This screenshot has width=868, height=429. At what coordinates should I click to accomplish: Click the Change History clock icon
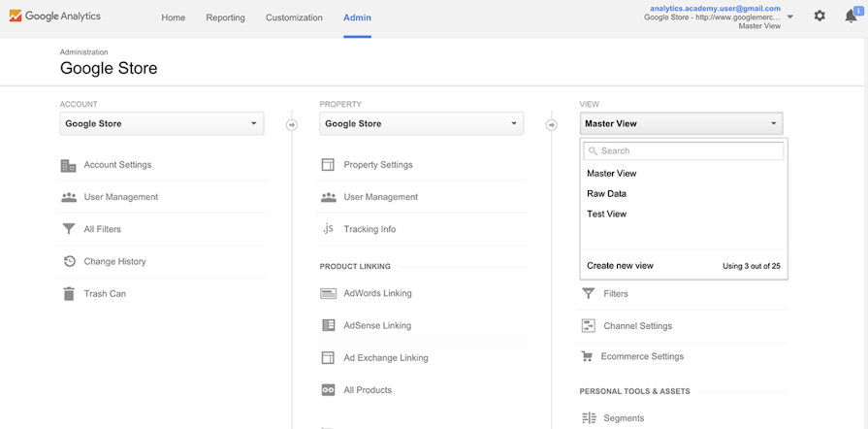point(68,261)
